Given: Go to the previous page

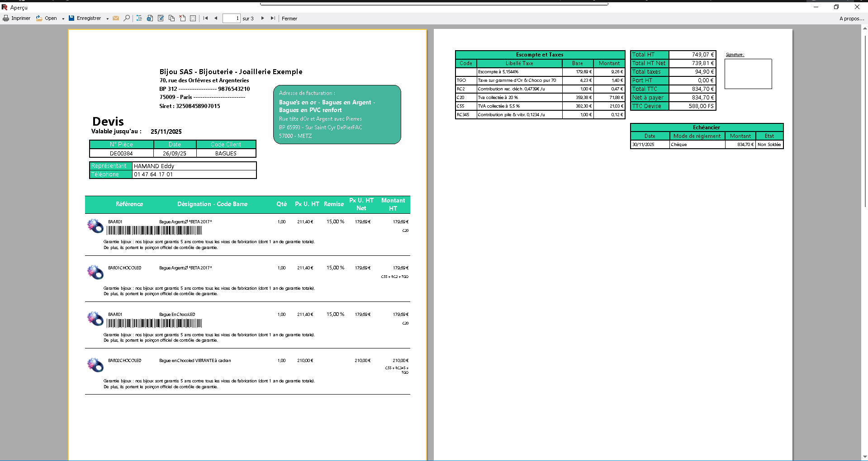Looking at the screenshot, I should [x=216, y=19].
